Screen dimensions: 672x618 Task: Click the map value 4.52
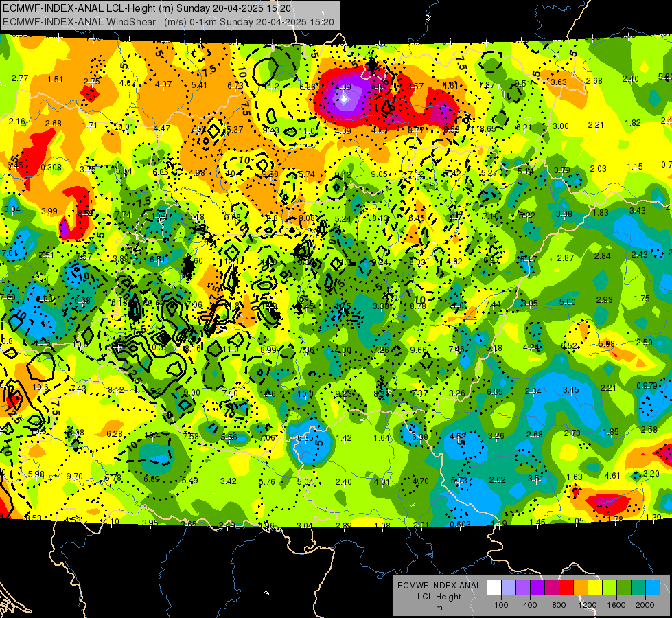458,437
